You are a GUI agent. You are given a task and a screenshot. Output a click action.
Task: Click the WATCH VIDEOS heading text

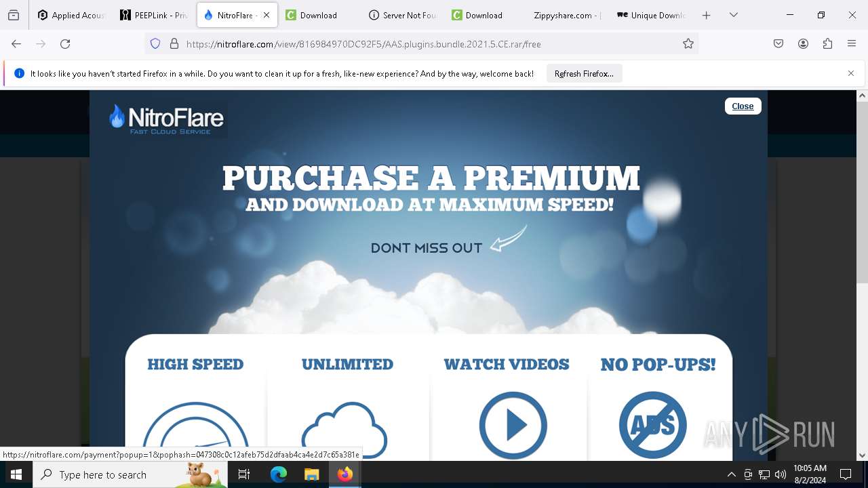point(507,364)
